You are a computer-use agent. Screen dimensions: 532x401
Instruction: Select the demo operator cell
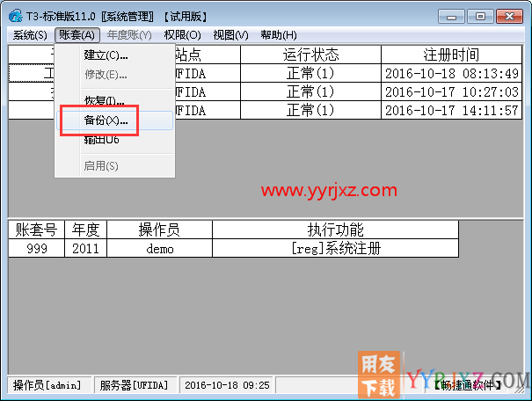point(159,248)
